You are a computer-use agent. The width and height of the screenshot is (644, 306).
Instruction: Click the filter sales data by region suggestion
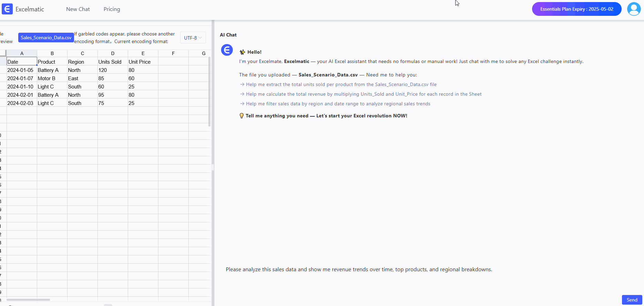(338, 104)
